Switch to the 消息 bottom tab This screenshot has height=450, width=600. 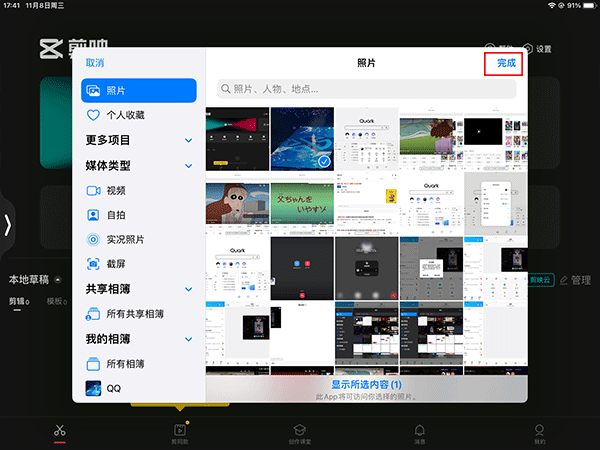pos(420,432)
